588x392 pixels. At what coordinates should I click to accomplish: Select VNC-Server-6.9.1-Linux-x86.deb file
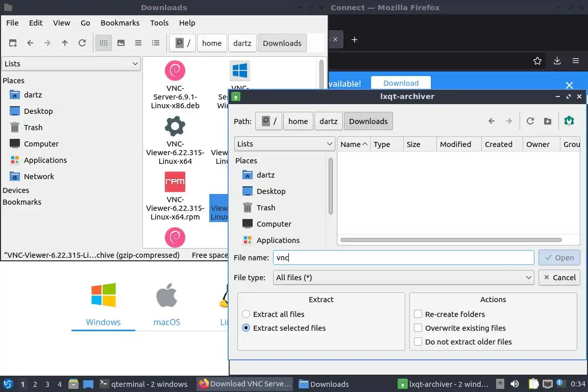click(x=175, y=85)
